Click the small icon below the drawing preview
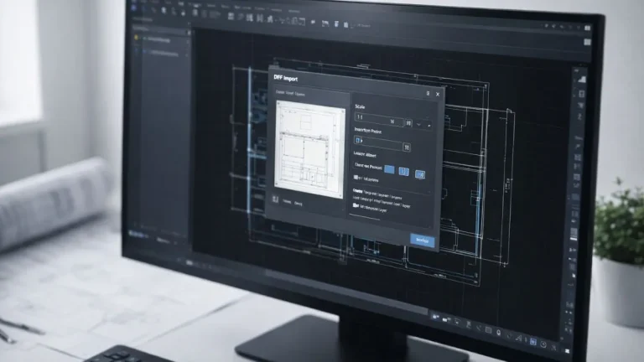This screenshot has width=644, height=362. (x=275, y=199)
